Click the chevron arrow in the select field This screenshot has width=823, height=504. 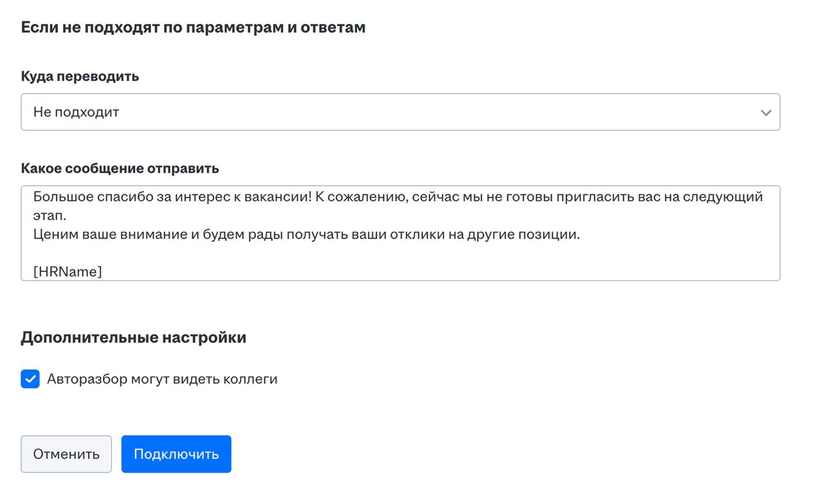pyautogui.click(x=765, y=113)
